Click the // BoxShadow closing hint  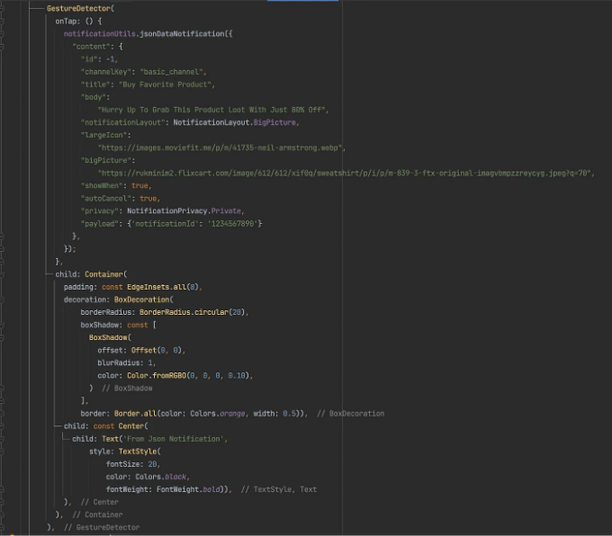(127, 388)
